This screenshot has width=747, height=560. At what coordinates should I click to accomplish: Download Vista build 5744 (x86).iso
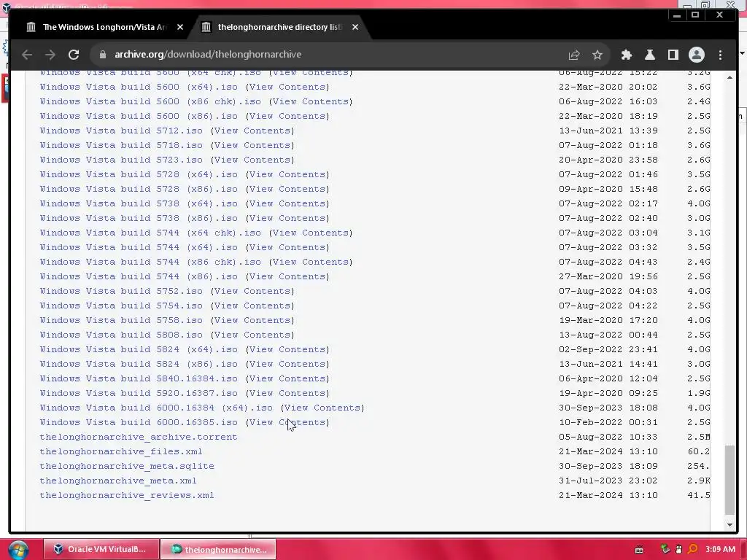click(x=139, y=276)
